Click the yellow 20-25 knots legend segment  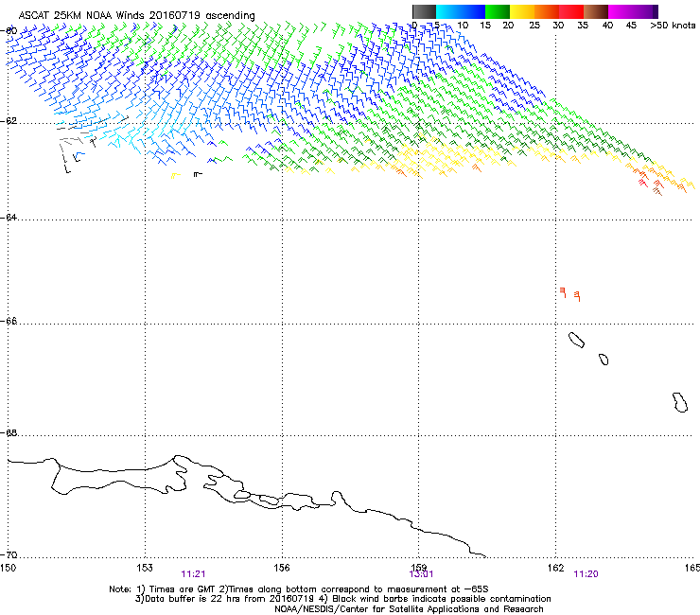[x=522, y=11]
